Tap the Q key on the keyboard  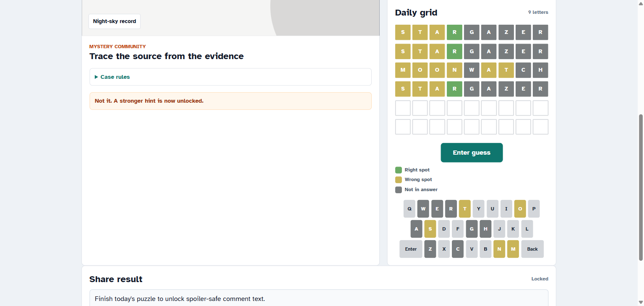pos(409,209)
